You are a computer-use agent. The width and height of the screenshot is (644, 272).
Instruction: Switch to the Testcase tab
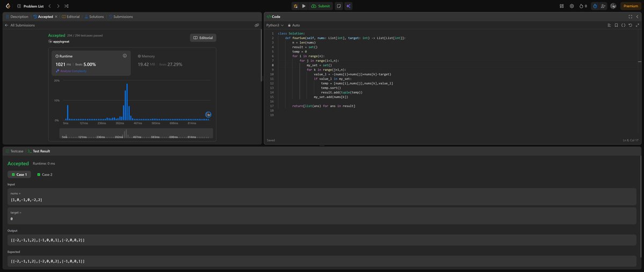[x=15, y=151]
